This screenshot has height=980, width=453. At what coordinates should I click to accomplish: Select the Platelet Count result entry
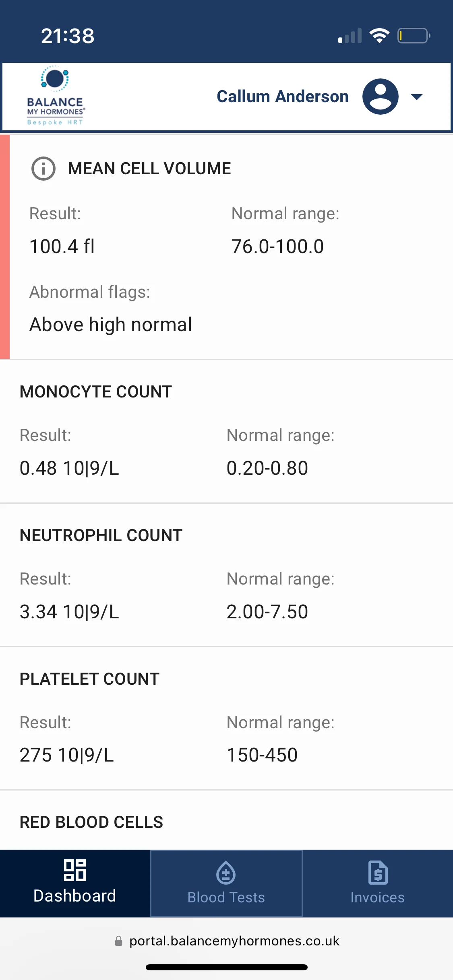click(x=226, y=719)
